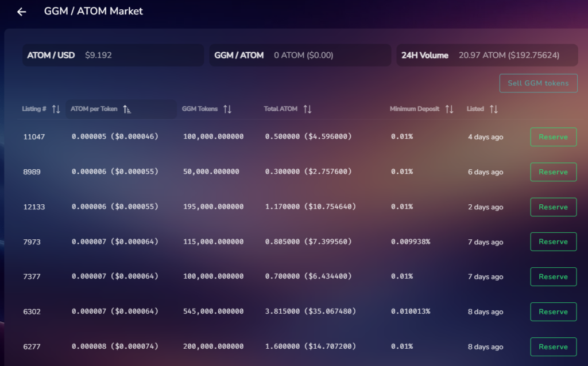The height and width of the screenshot is (366, 588).
Task: Click the GGM Tokens column header
Action: tap(199, 109)
